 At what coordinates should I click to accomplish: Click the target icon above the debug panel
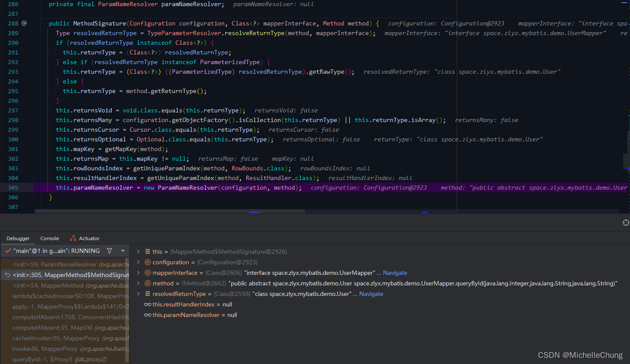click(626, 223)
